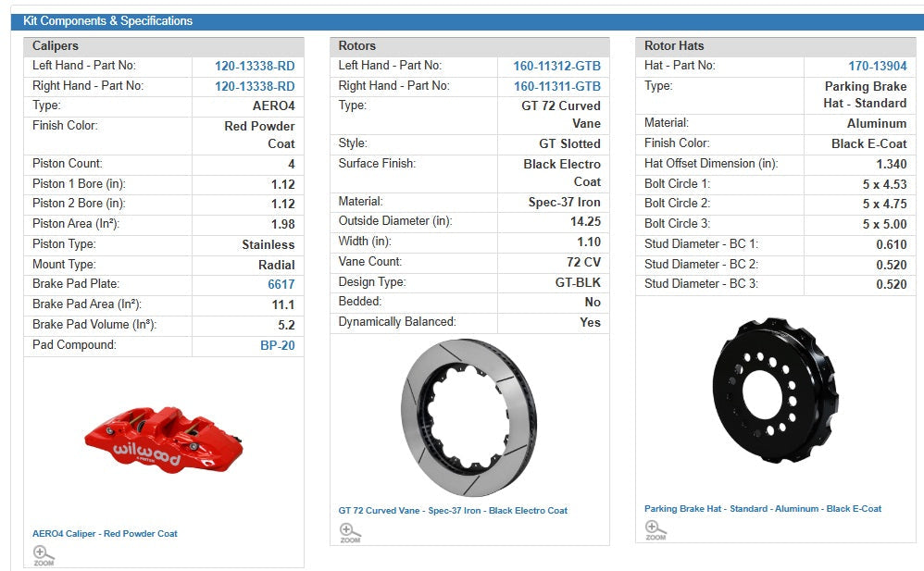Viewport: 924px width, 571px height.
Task: Click zoom icon under the rotor hat image
Action: pyautogui.click(x=656, y=530)
